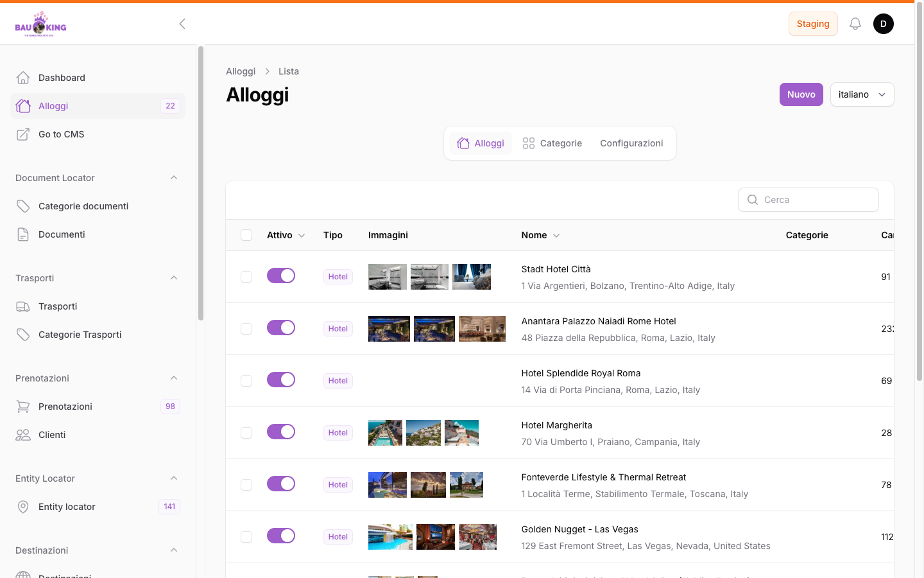Click the Immagini column header
The image size is (924, 578).
(388, 235)
